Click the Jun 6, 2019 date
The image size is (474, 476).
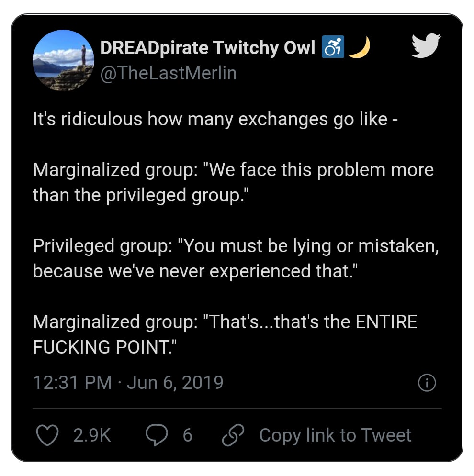pos(175,383)
